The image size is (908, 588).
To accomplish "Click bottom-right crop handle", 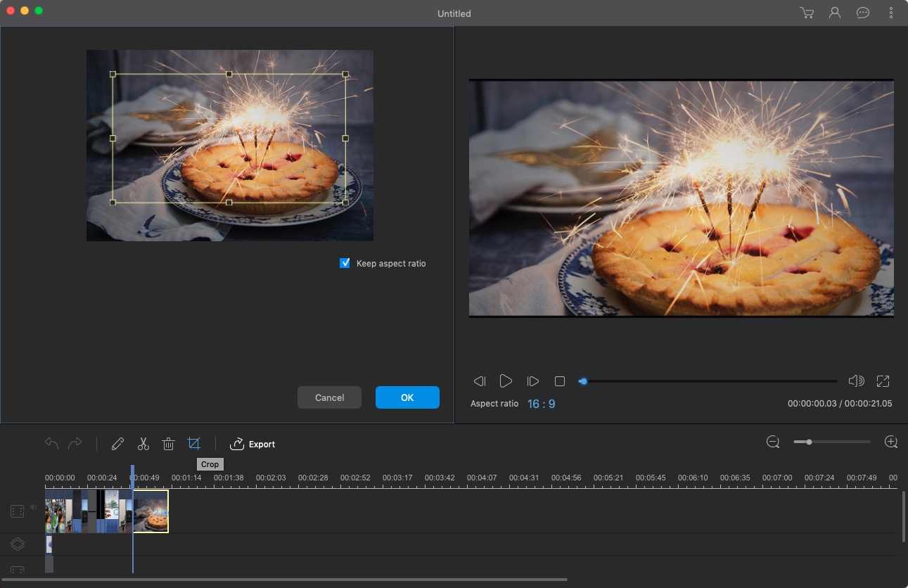I will 345,203.
